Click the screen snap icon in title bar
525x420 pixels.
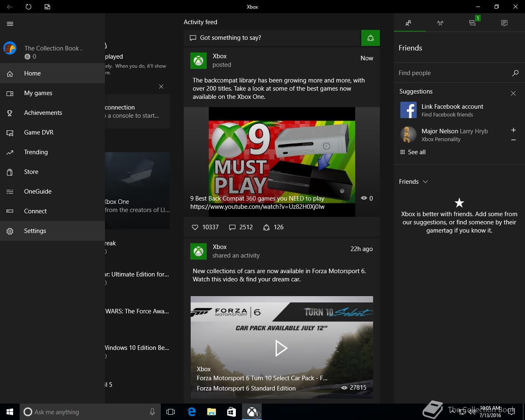pos(47,7)
